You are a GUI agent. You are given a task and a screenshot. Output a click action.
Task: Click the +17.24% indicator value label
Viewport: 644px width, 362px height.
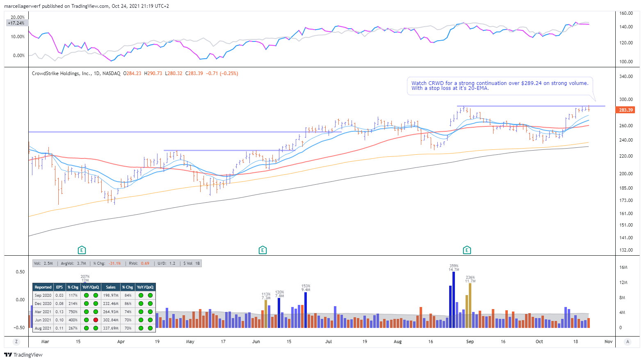[x=16, y=23]
